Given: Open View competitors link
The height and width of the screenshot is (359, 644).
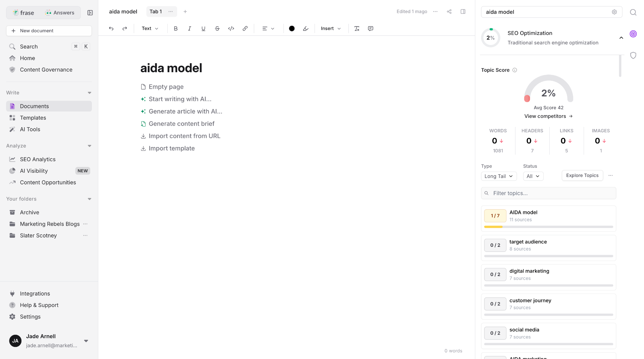Looking at the screenshot, I should click(x=549, y=116).
